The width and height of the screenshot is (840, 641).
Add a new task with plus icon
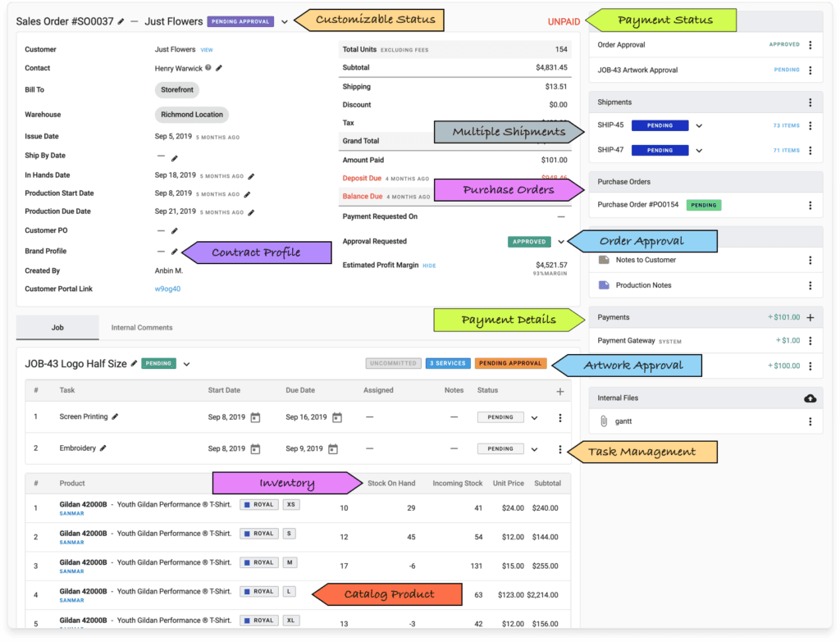pos(560,391)
